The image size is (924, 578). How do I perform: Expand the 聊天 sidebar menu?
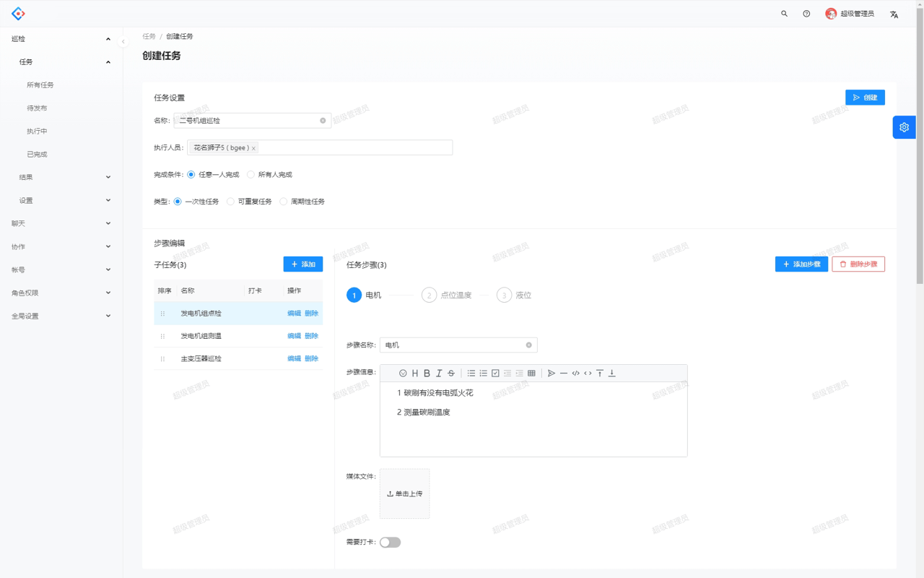point(61,223)
